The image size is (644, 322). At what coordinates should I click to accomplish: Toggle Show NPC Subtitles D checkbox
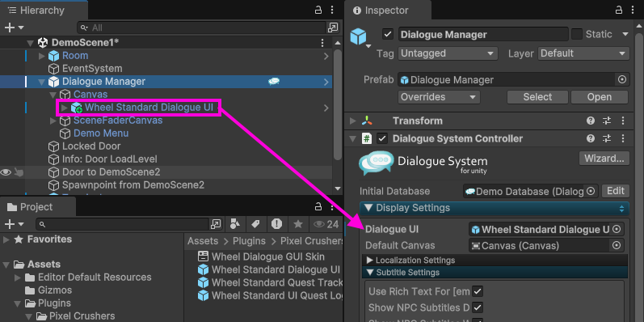click(478, 307)
